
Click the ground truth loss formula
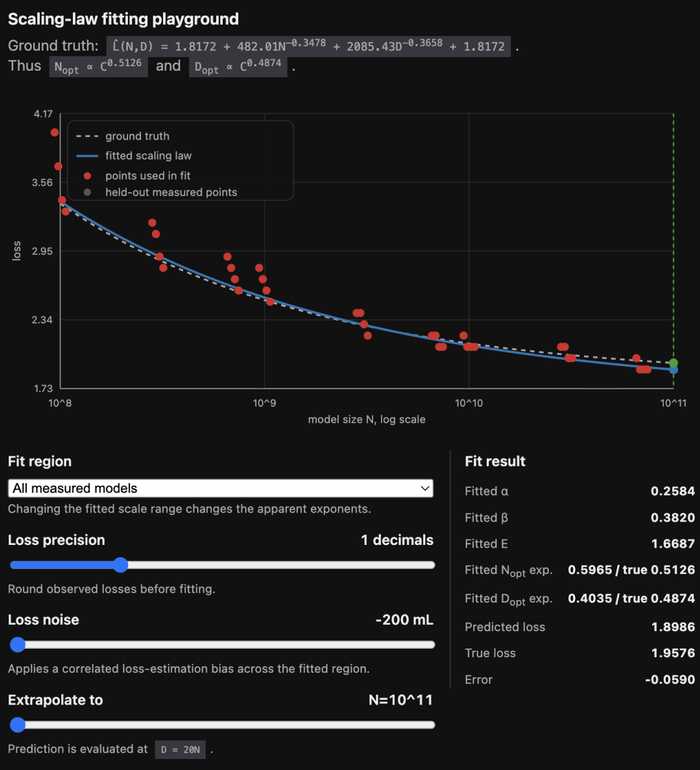[308, 46]
